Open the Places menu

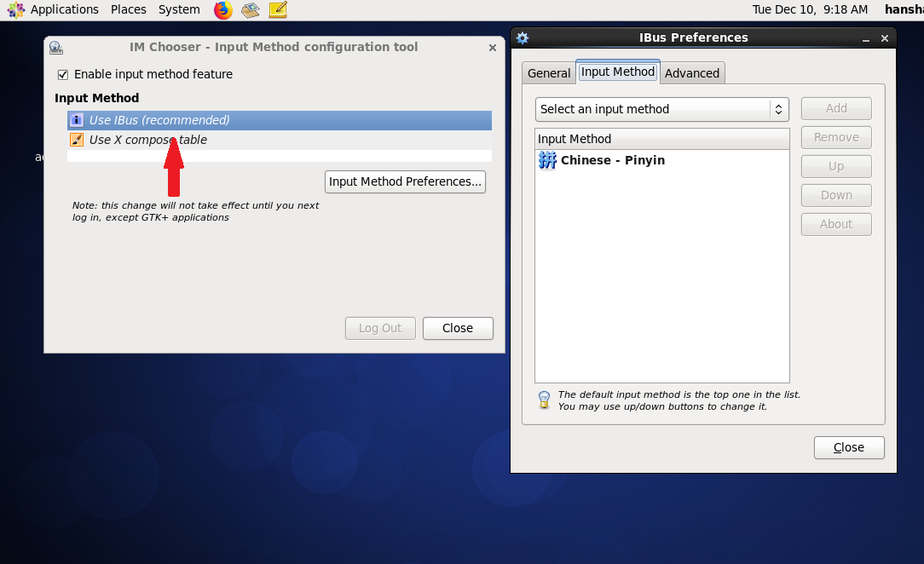point(129,10)
